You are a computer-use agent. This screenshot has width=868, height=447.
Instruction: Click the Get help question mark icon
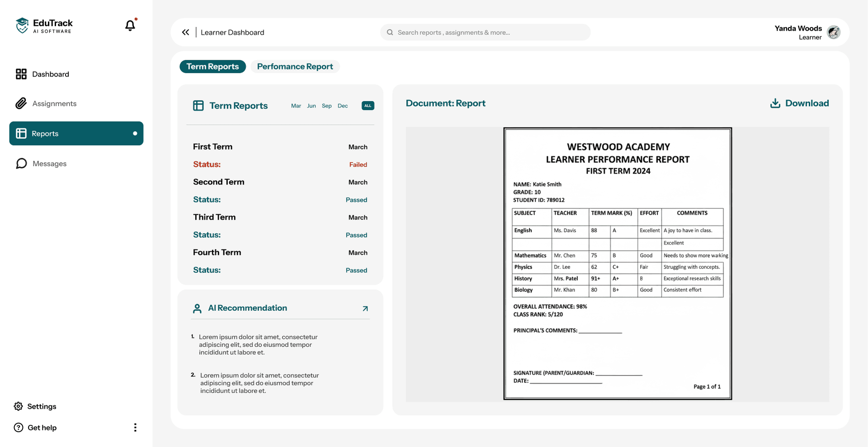point(18,428)
